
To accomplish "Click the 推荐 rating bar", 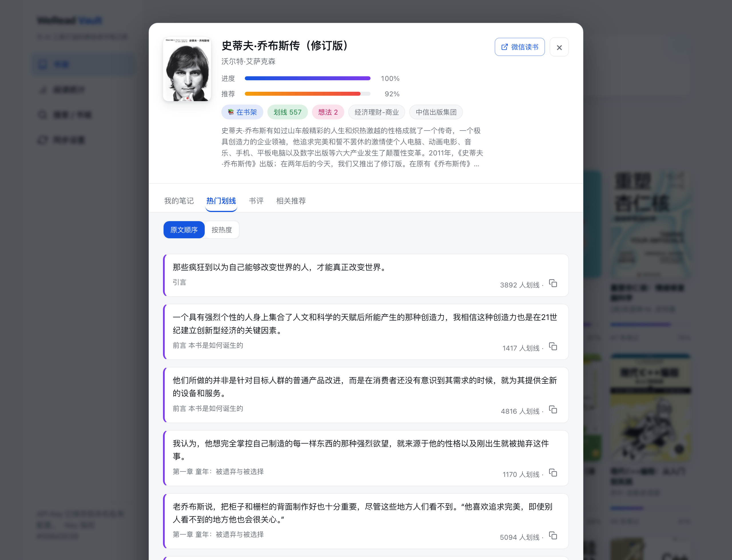I will (x=307, y=94).
